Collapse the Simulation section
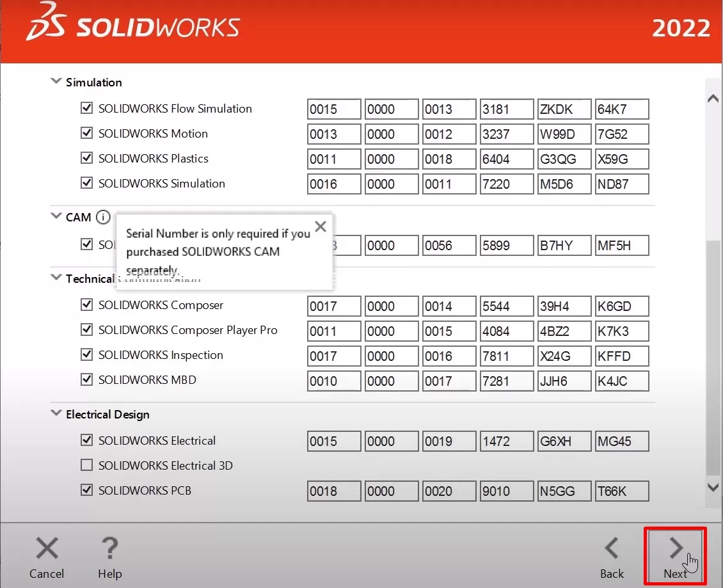This screenshot has height=588, width=723. [x=56, y=82]
